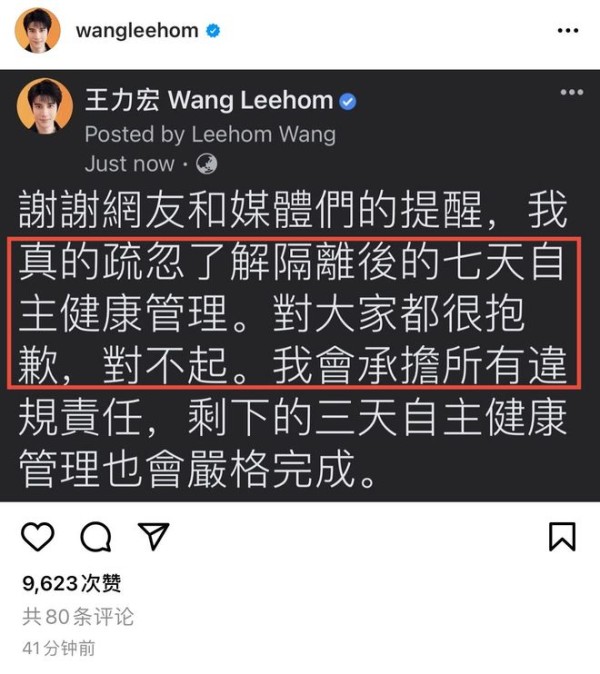Tap the heart like icon

point(38,536)
